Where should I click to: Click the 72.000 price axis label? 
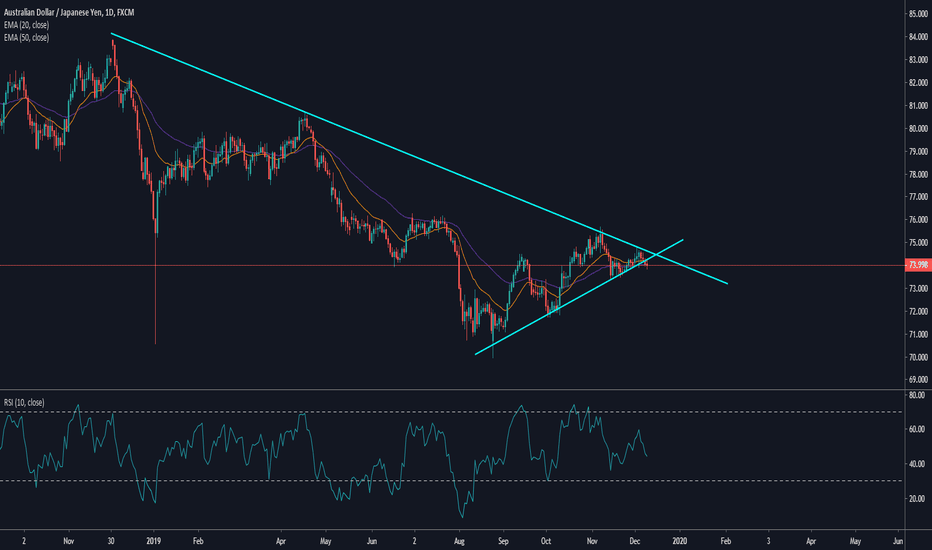click(x=918, y=312)
